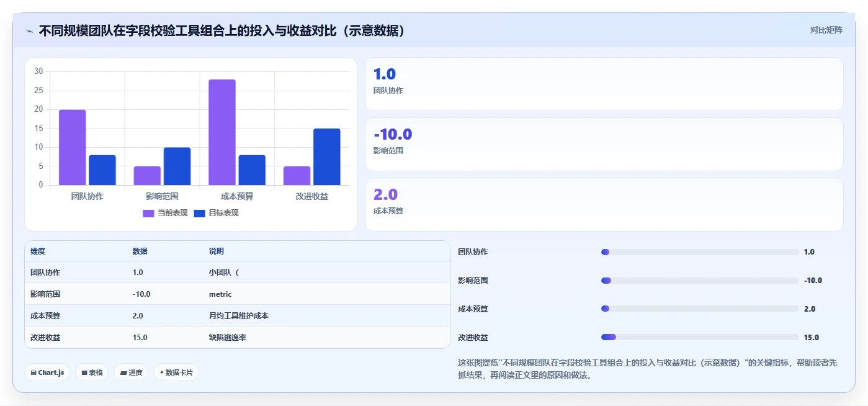Click the 成本预算 x-axis label
Screen dimensions: 868x406
click(x=237, y=196)
